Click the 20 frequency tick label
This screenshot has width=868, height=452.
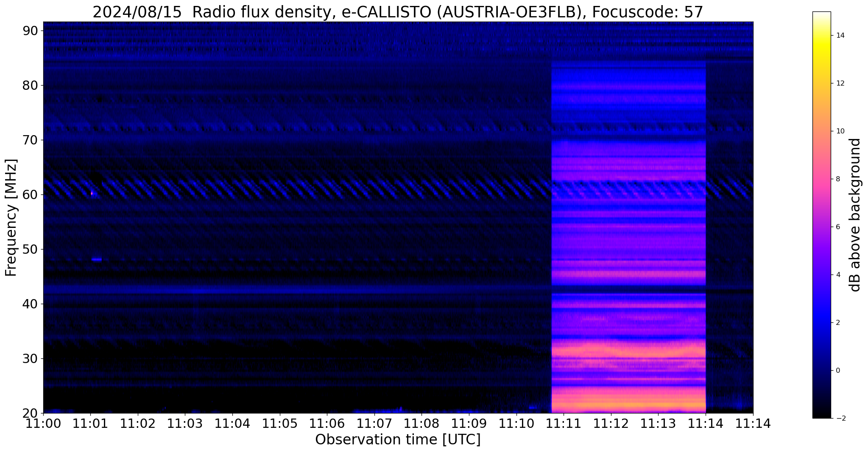30,413
